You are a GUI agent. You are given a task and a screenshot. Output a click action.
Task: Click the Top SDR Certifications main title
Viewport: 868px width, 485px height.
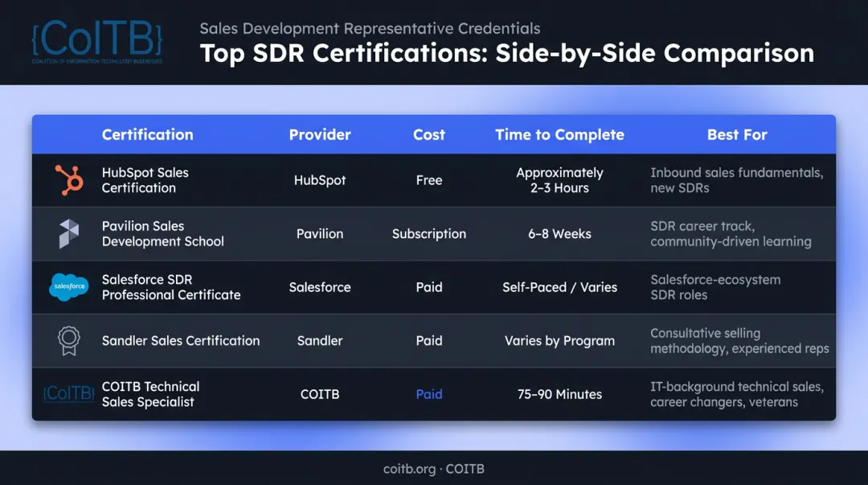pos(507,54)
